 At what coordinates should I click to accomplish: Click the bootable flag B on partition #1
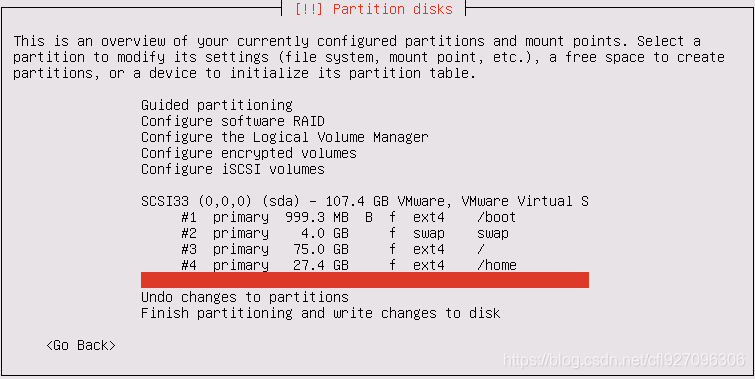point(369,217)
